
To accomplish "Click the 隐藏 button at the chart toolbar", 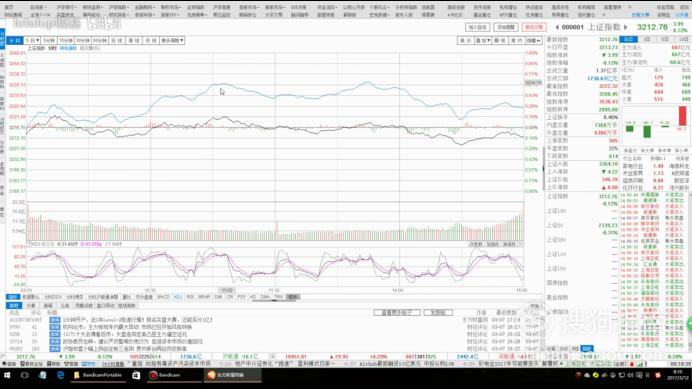I will (x=533, y=40).
